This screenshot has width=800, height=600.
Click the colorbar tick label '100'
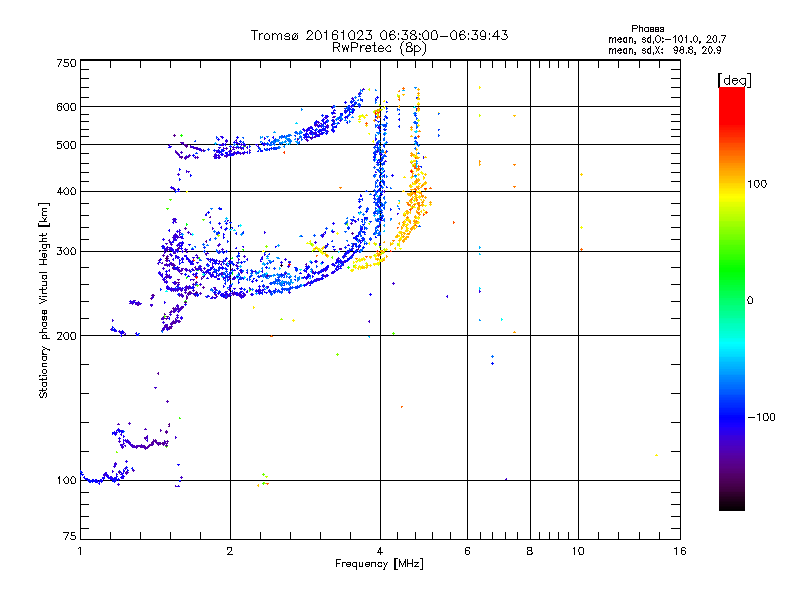pyautogui.click(x=757, y=184)
